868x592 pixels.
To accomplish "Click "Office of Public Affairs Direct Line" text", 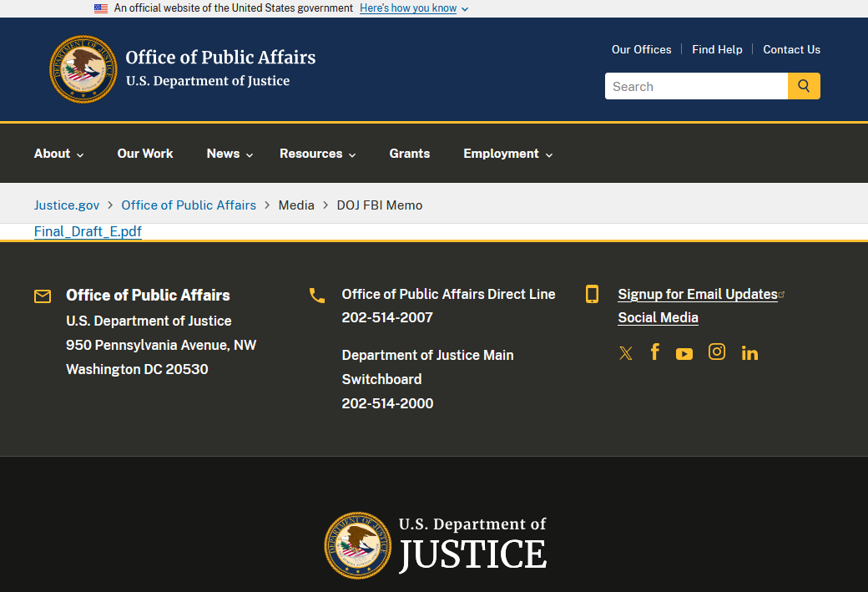I will point(448,294).
